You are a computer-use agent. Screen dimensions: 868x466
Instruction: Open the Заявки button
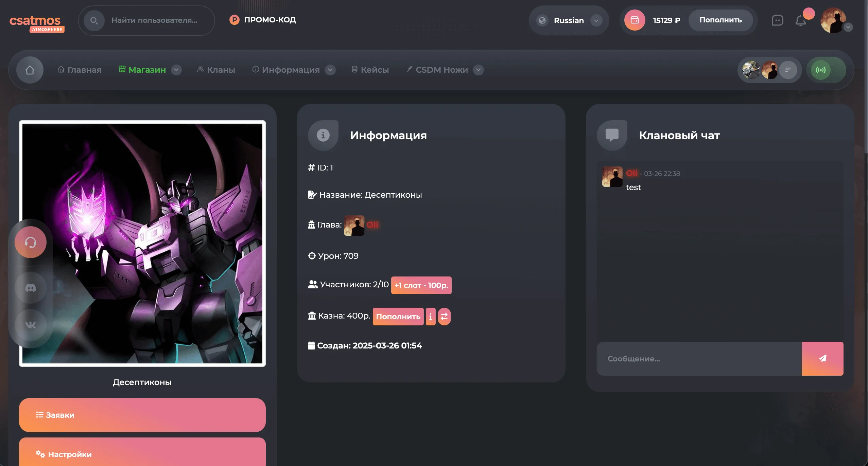pos(142,415)
